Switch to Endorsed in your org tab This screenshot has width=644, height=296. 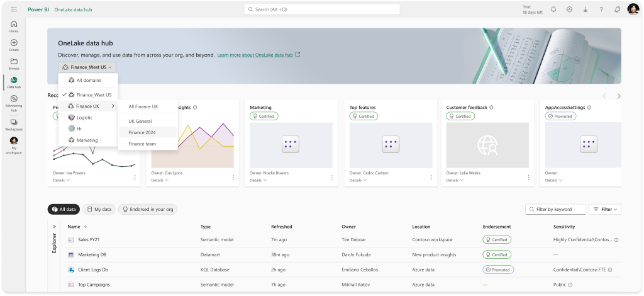(148, 209)
